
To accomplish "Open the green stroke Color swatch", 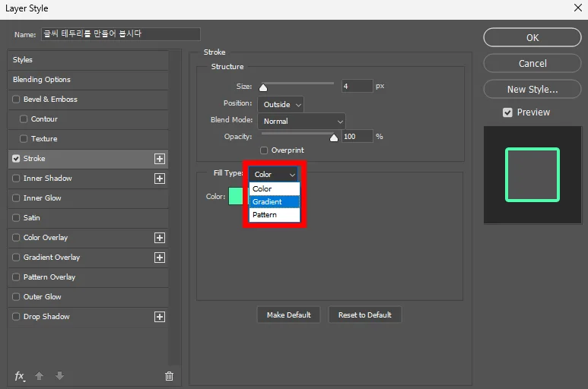I will pos(236,196).
